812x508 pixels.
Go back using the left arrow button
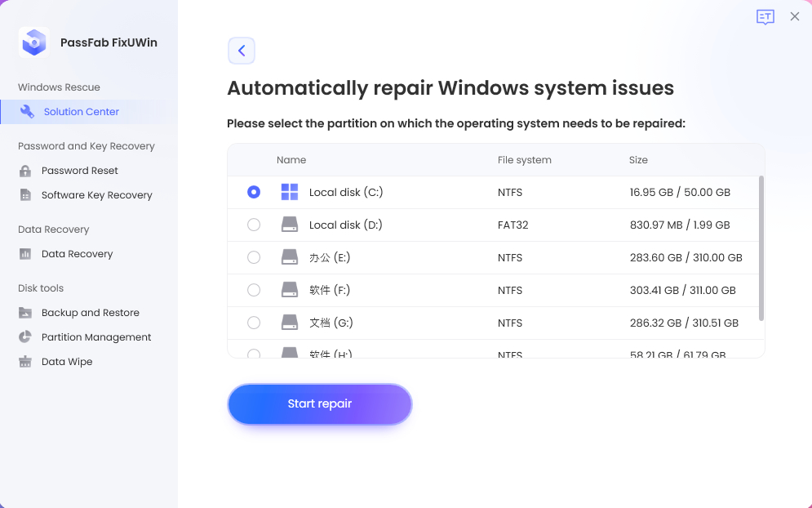(x=242, y=50)
